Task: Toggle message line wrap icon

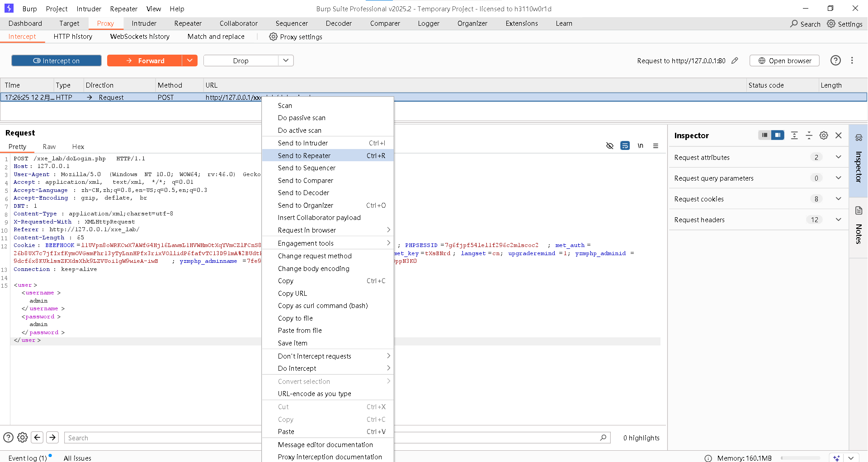Action: click(x=625, y=145)
